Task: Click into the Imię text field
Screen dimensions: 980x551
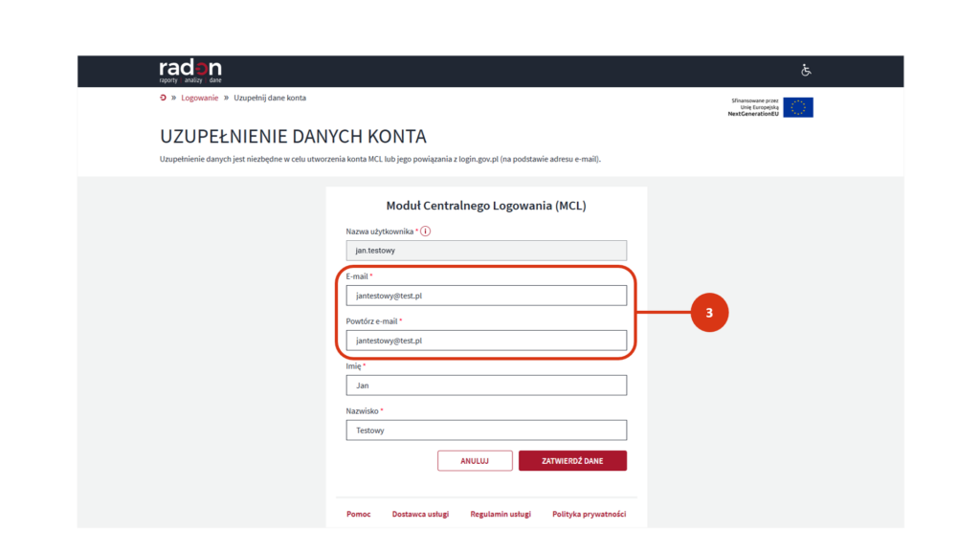Action: point(486,386)
